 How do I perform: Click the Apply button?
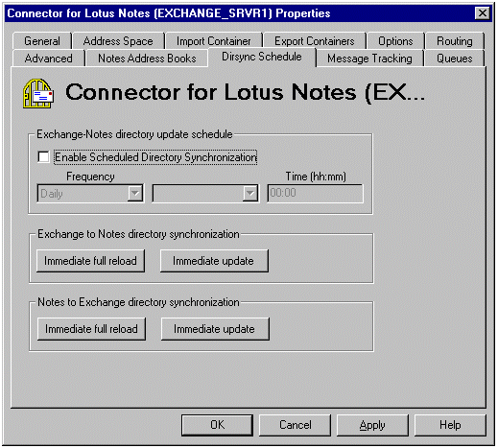(x=372, y=425)
